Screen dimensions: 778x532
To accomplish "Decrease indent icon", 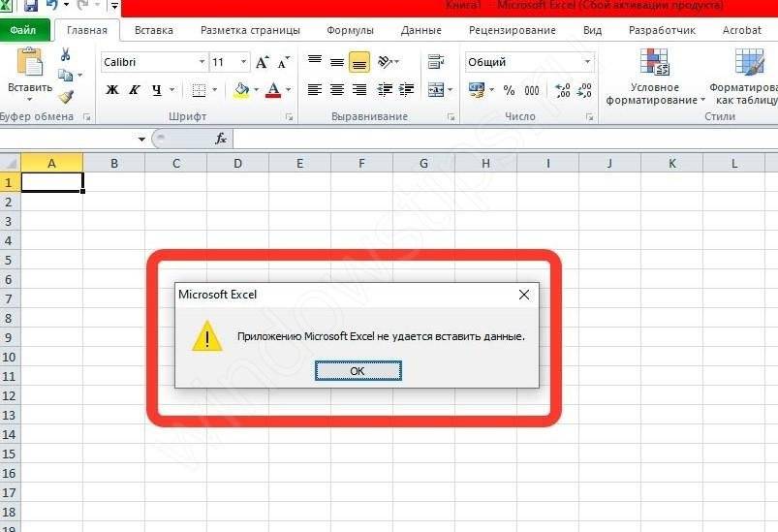I will point(385,90).
